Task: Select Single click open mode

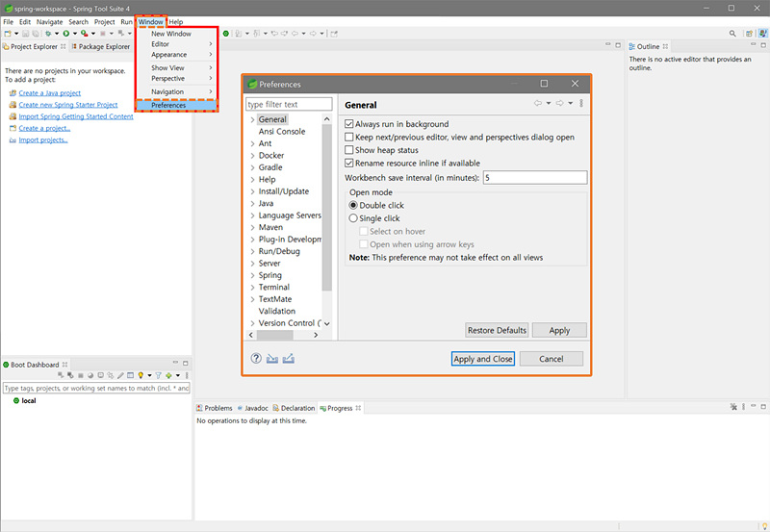Action: click(x=353, y=218)
